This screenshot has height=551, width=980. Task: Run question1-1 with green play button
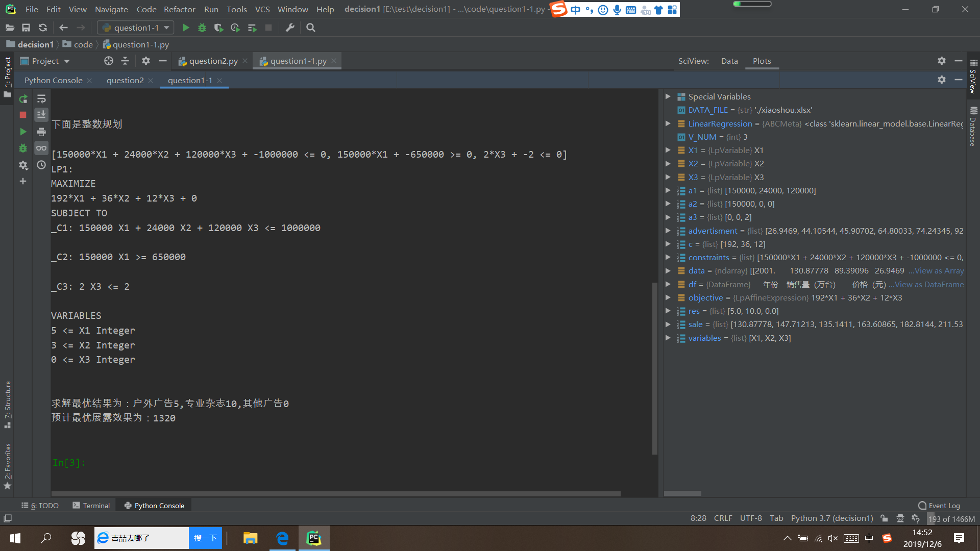(186, 28)
